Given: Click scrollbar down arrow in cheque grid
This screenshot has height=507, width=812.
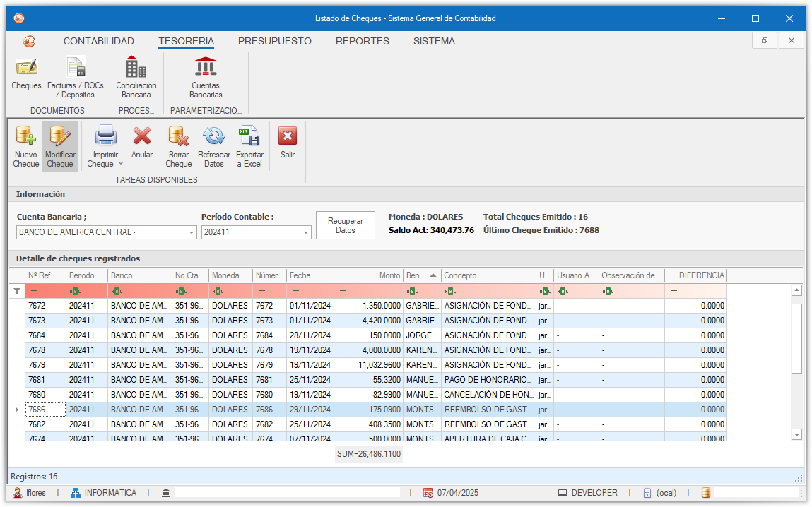Looking at the screenshot, I should [797, 434].
